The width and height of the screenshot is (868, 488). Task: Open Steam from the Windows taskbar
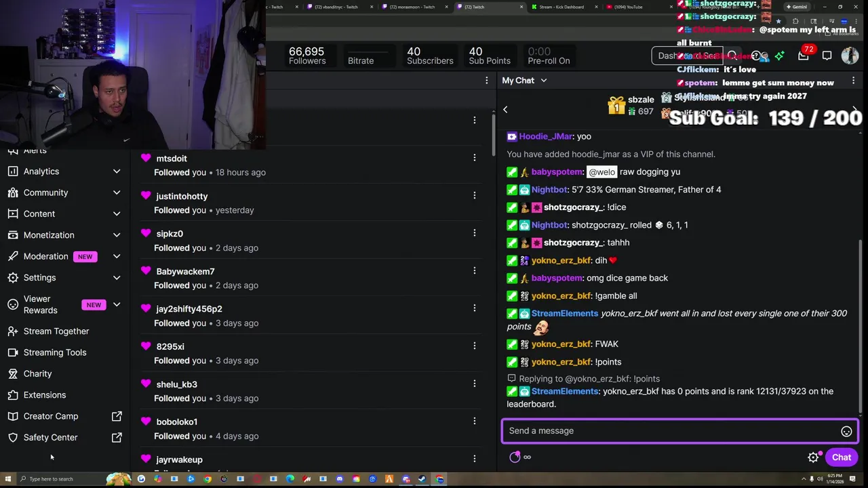coord(422,479)
